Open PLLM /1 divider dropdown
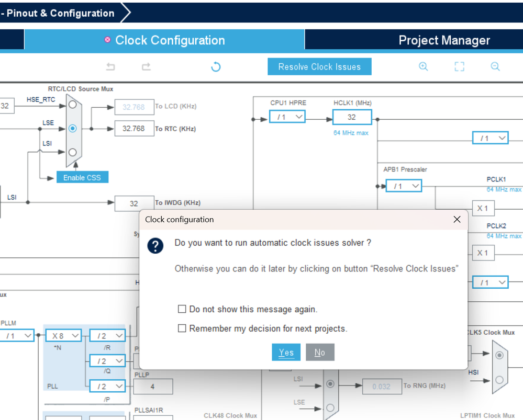 coord(17,336)
